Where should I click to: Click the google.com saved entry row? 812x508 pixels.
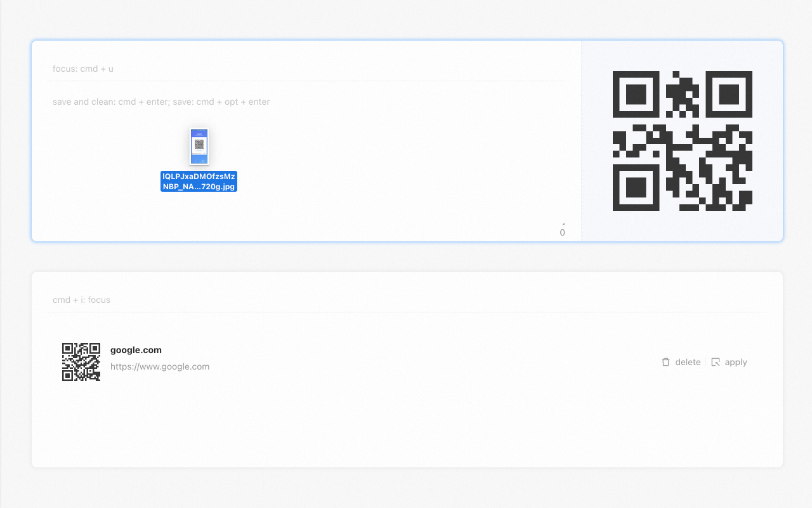[x=406, y=361]
